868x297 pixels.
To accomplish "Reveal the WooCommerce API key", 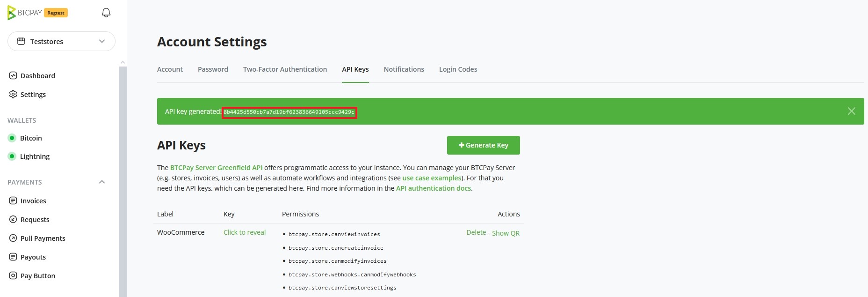I will tap(245, 232).
